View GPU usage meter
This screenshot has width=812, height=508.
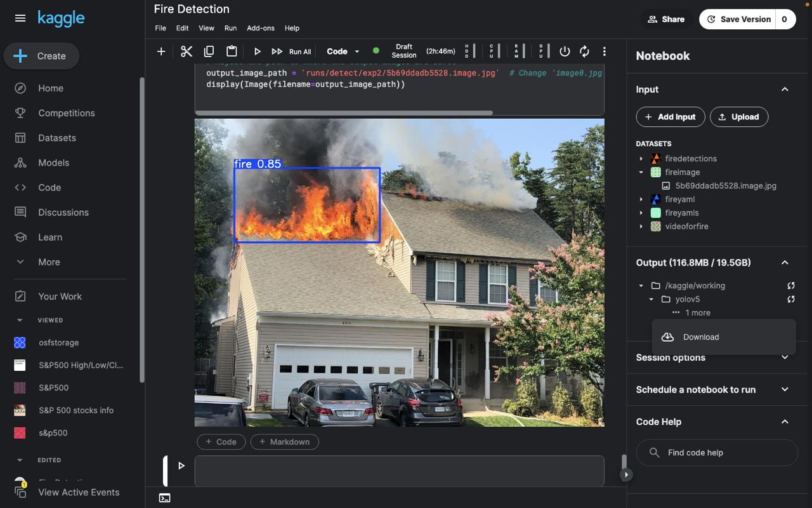pyautogui.click(x=544, y=51)
